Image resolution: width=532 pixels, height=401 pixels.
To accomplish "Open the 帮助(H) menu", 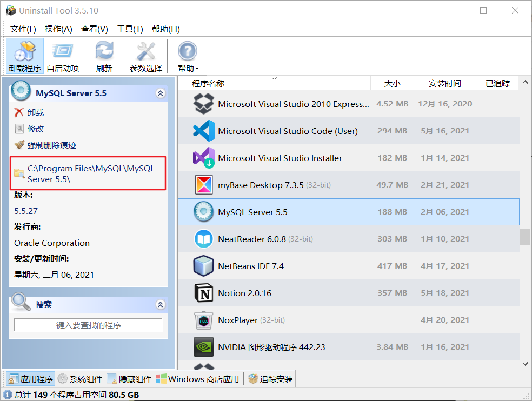I will (x=165, y=29).
